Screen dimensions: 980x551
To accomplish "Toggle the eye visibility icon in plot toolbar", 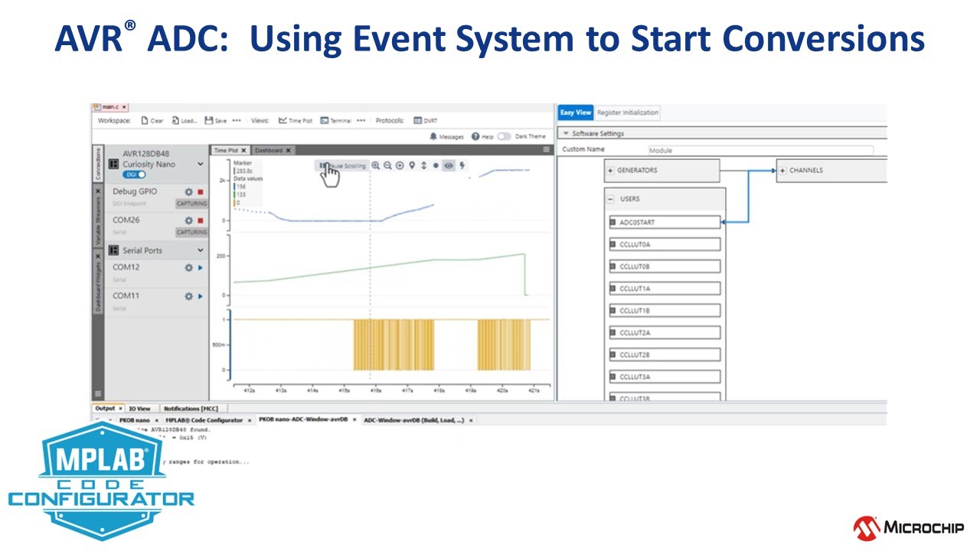I will pos(449,165).
